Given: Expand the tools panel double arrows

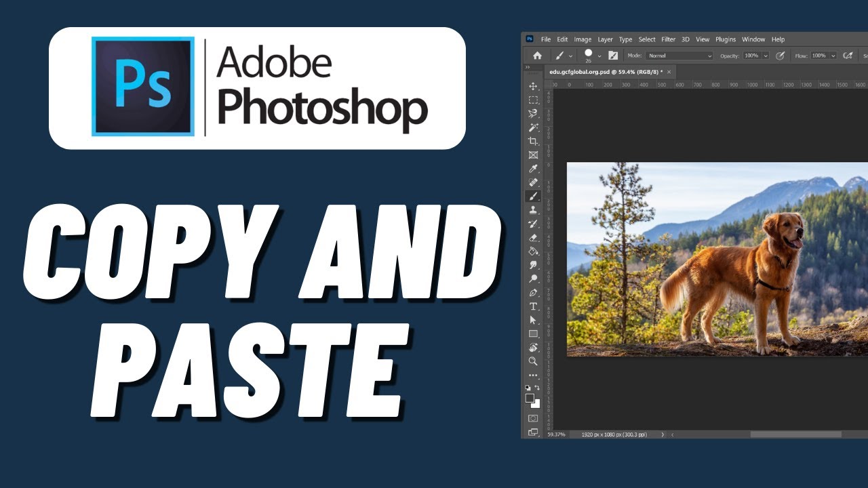Looking at the screenshot, I should [528, 68].
